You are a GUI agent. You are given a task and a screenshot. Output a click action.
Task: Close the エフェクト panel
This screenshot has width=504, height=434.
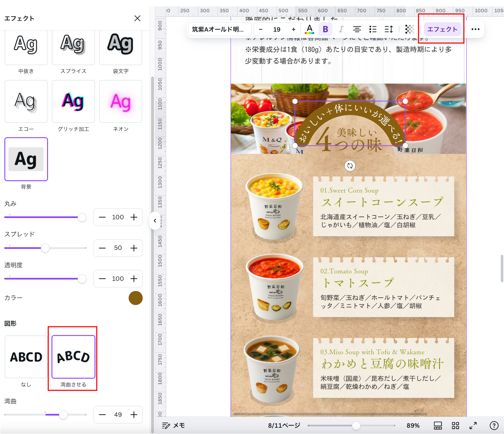137,18
